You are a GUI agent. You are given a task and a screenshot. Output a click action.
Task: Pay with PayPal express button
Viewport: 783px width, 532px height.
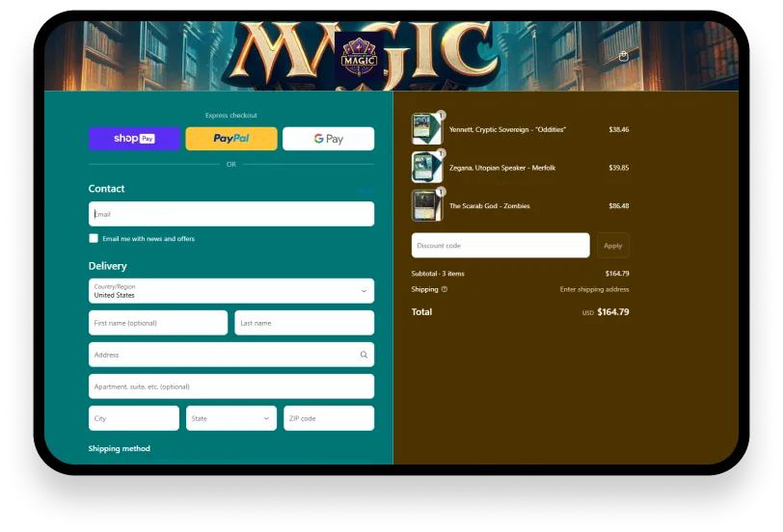[231, 139]
